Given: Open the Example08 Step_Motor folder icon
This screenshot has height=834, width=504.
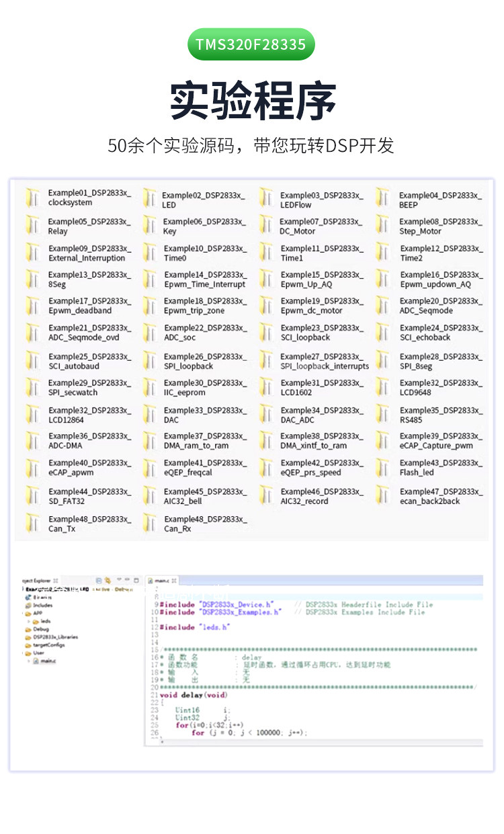Looking at the screenshot, I should (383, 224).
